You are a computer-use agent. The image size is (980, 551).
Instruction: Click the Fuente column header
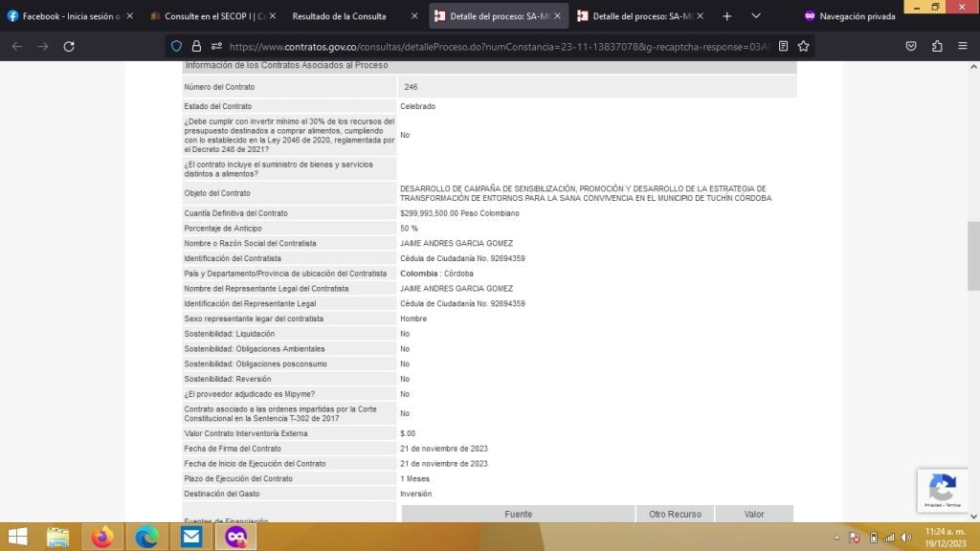(518, 514)
